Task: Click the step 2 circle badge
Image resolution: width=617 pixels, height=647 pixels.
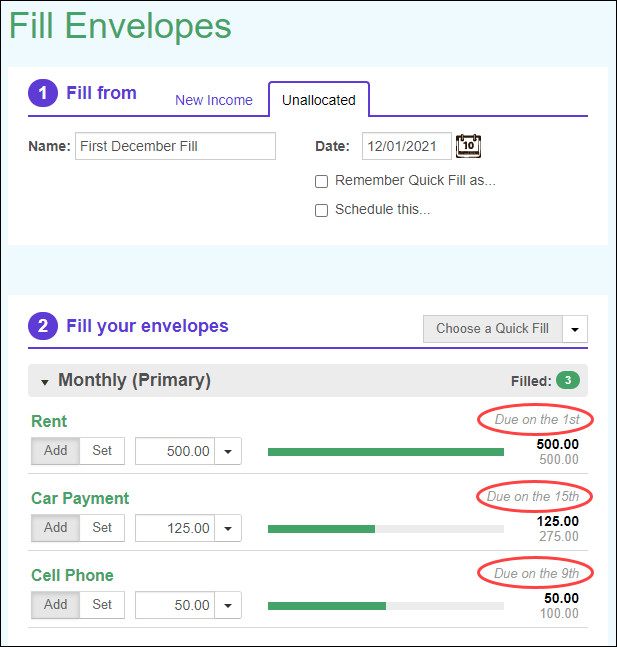Action: coord(43,326)
